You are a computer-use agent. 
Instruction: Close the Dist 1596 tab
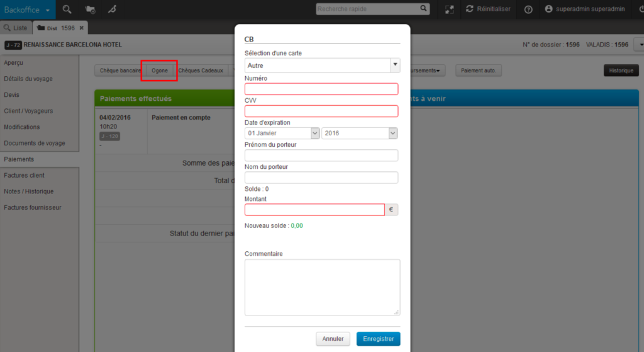[x=81, y=28]
